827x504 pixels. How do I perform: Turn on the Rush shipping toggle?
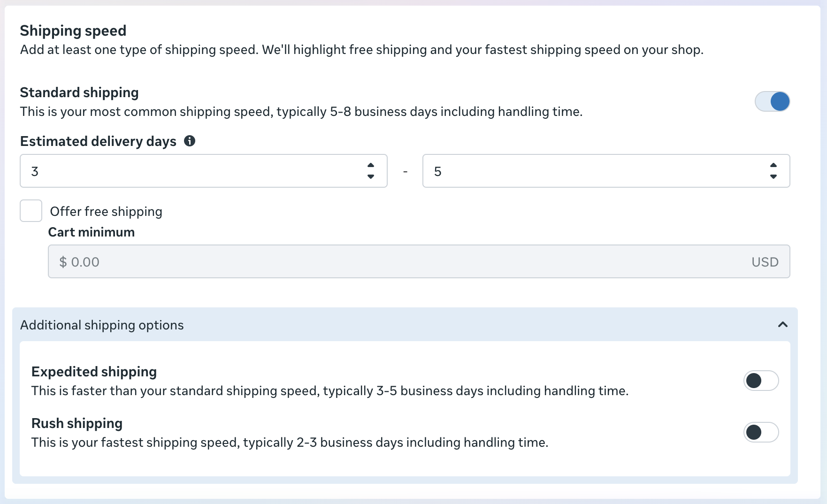coord(761,432)
